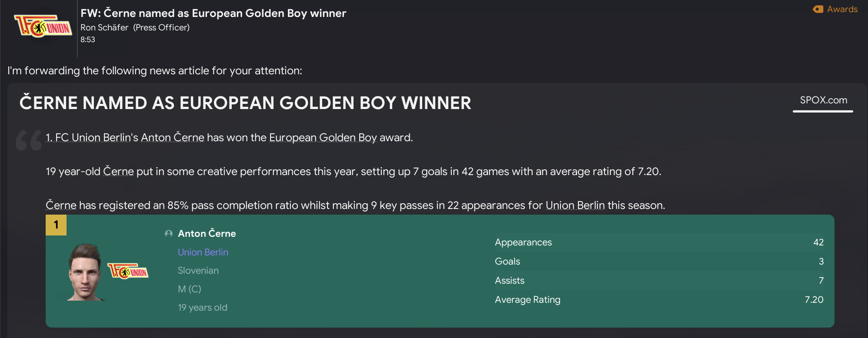Select the SPOX.com source tab
The width and height of the screenshot is (868, 338).
[823, 100]
